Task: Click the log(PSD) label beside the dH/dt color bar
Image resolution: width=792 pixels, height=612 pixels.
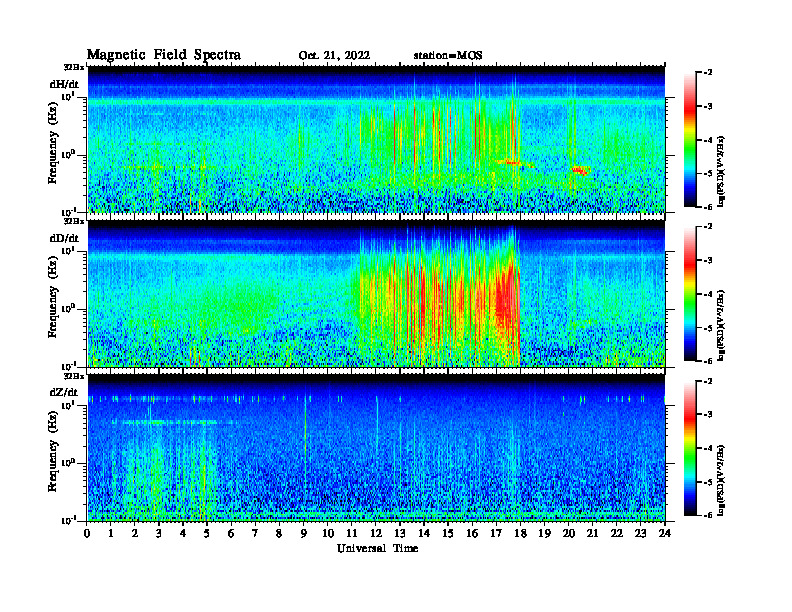Action: point(722,171)
